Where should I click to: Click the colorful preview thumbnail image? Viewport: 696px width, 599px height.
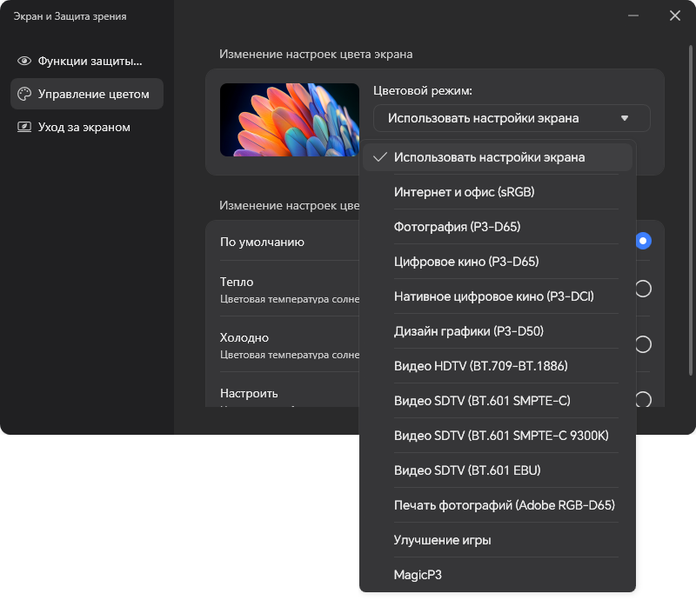coord(289,120)
